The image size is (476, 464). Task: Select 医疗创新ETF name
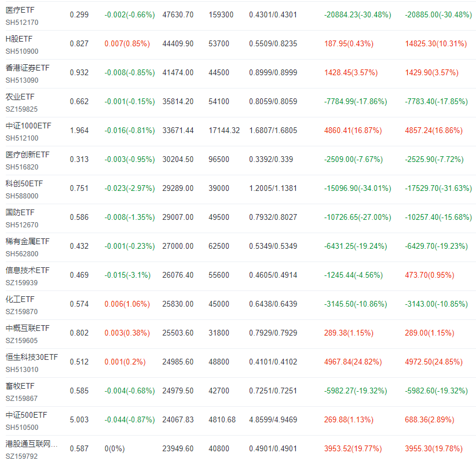point(27,154)
